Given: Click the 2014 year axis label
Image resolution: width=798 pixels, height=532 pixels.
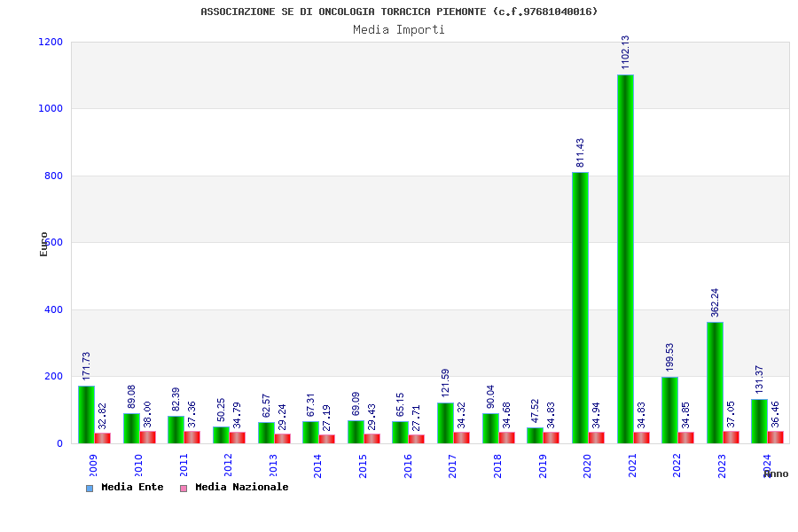Looking at the screenshot, I should [x=317, y=465].
